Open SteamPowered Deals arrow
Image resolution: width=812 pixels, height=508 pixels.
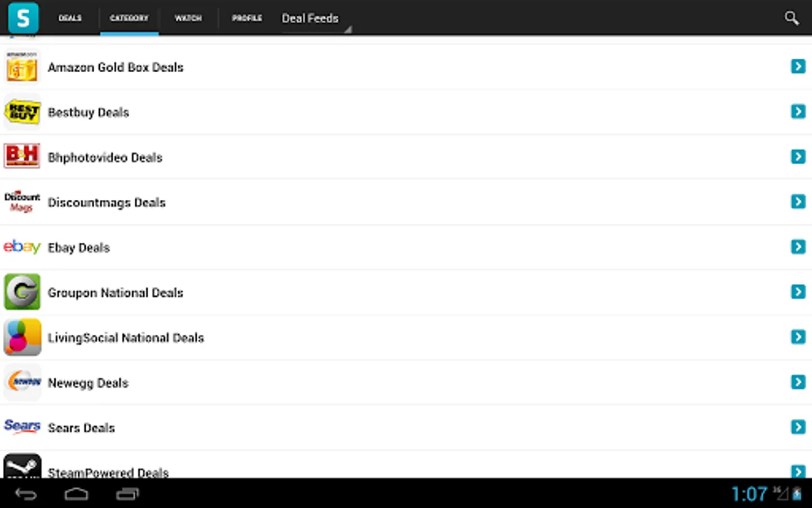[798, 471]
